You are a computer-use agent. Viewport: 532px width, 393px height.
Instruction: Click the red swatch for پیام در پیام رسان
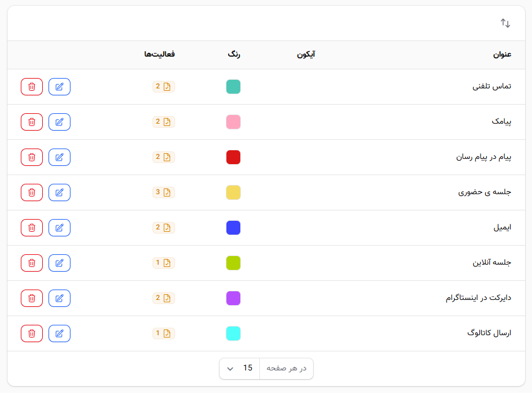[233, 157]
